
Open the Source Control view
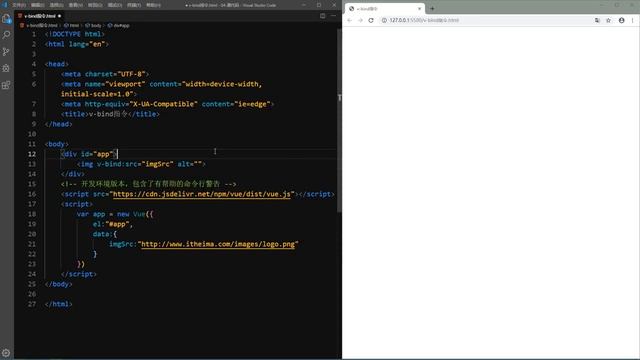click(6, 52)
